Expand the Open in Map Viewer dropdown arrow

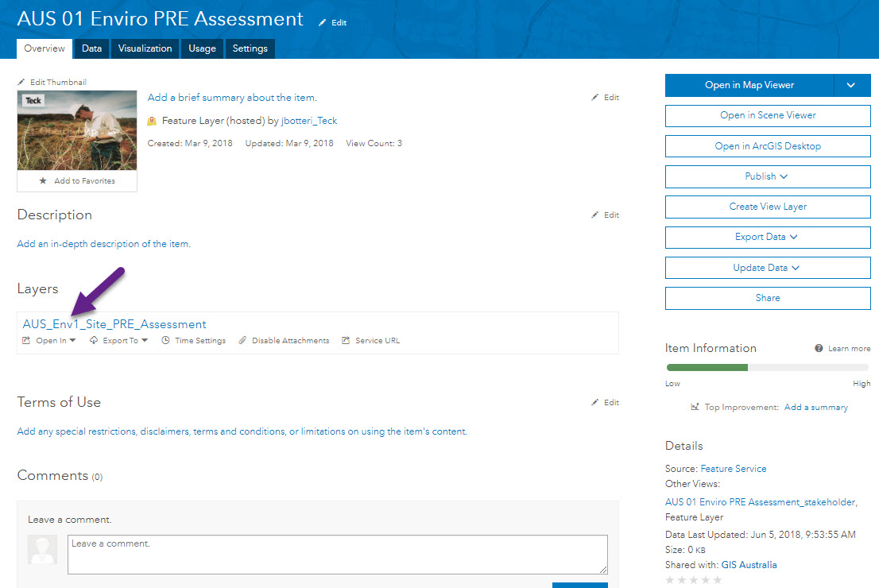point(851,85)
